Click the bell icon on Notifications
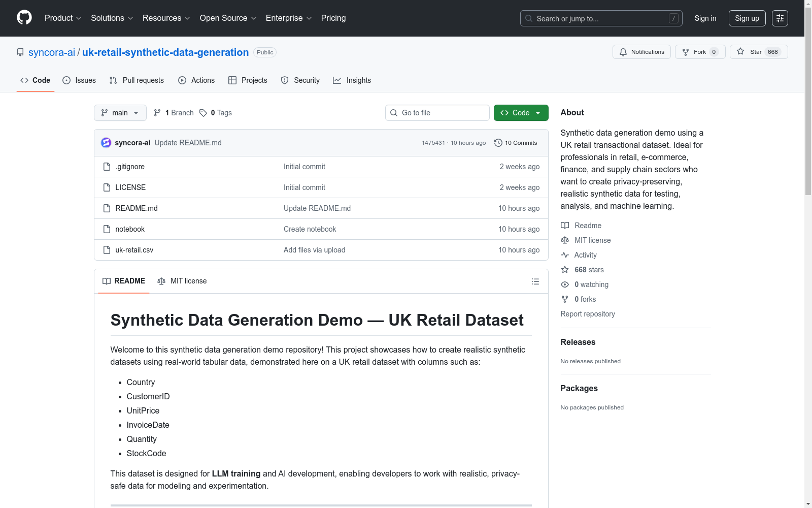 tap(623, 52)
